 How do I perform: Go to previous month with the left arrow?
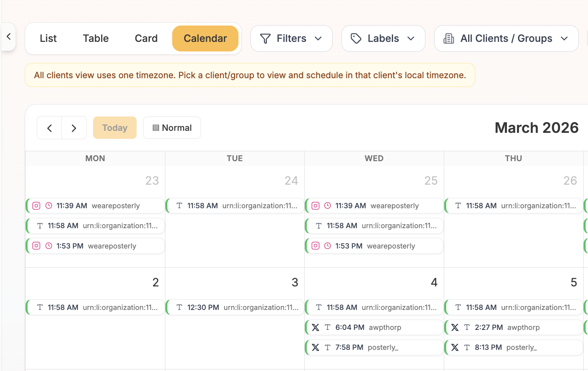(49, 128)
